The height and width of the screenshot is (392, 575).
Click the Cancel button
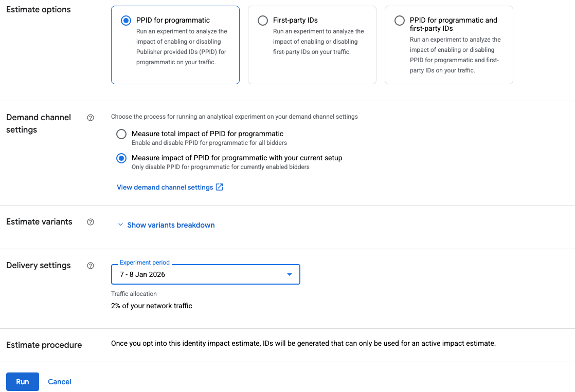(60, 382)
